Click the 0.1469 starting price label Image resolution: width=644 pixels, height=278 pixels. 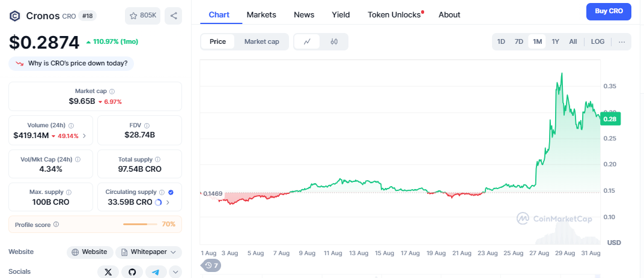(212, 193)
